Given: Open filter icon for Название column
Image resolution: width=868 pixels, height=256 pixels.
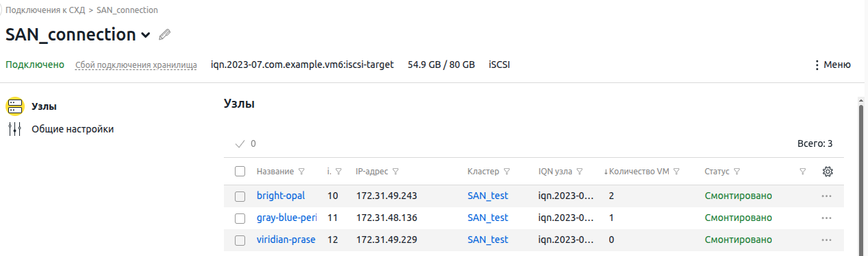Looking at the screenshot, I should [301, 172].
